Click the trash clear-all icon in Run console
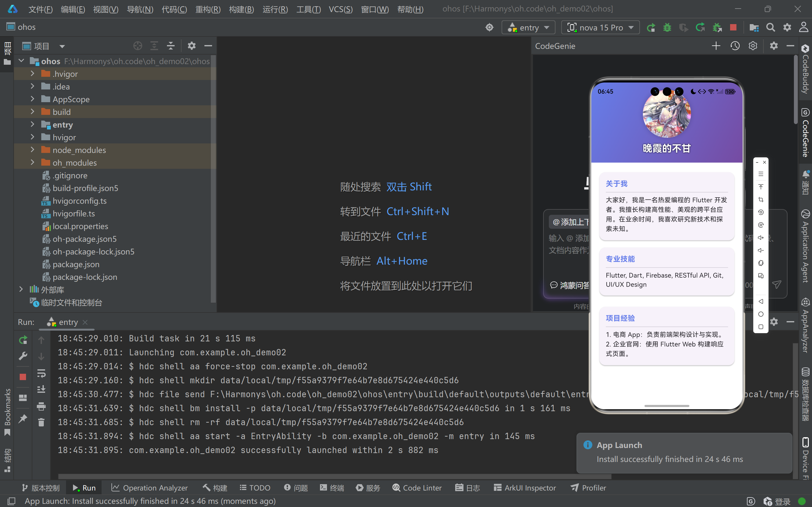The height and width of the screenshot is (507, 812). [x=41, y=422]
